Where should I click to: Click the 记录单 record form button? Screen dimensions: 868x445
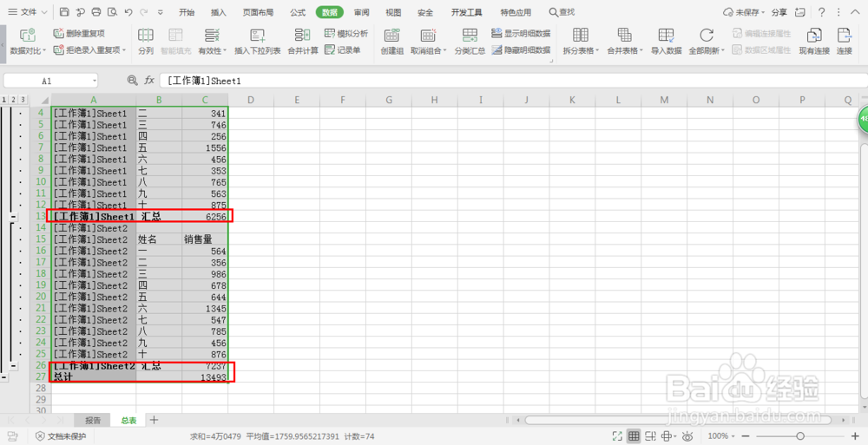coord(343,49)
